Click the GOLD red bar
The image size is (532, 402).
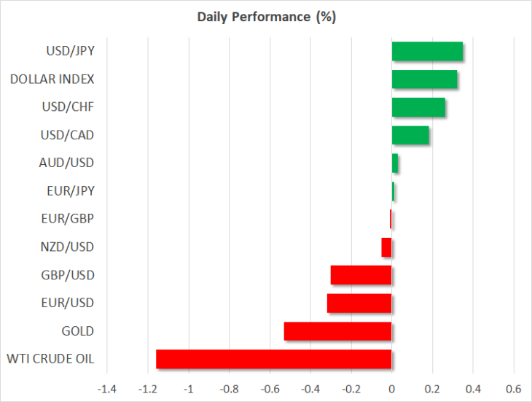pos(337,331)
